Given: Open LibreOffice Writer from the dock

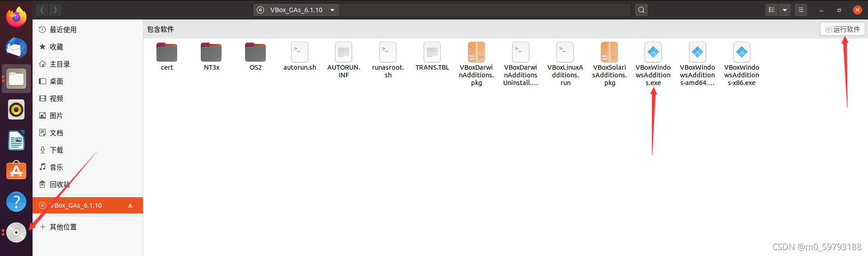Looking at the screenshot, I should pos(16,140).
